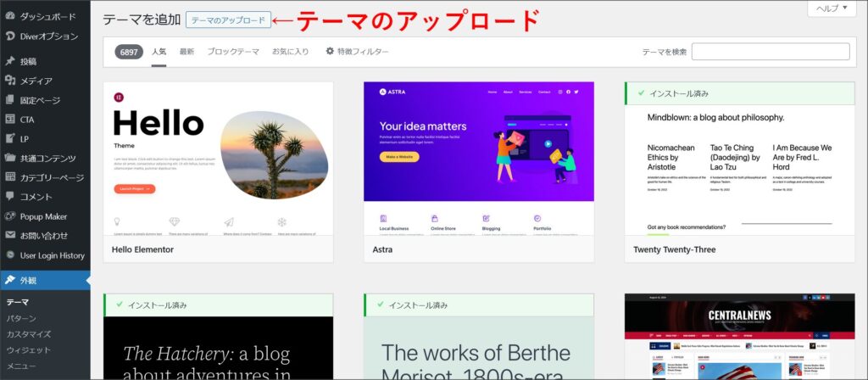Click the pushpin icon beside 投稿
Screen dimensions: 868x380
[x=10, y=61]
